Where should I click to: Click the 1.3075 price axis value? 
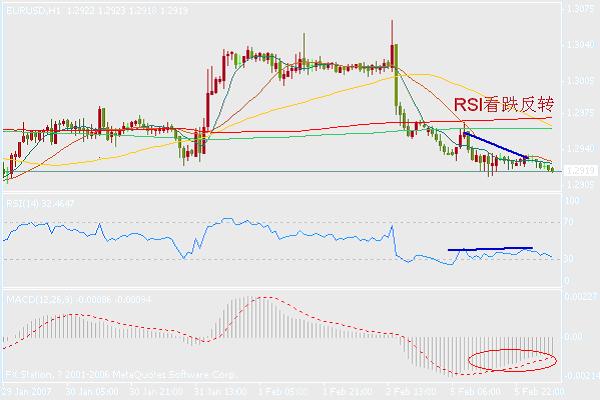point(579,10)
